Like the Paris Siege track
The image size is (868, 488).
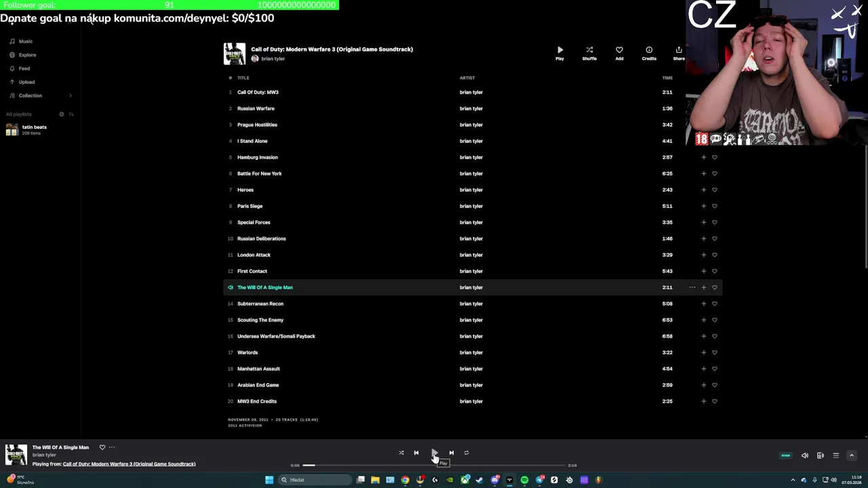coord(714,206)
